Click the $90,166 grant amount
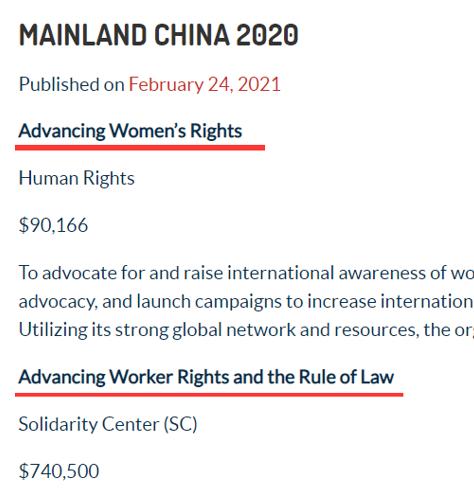This screenshot has height=491, width=474. (53, 225)
